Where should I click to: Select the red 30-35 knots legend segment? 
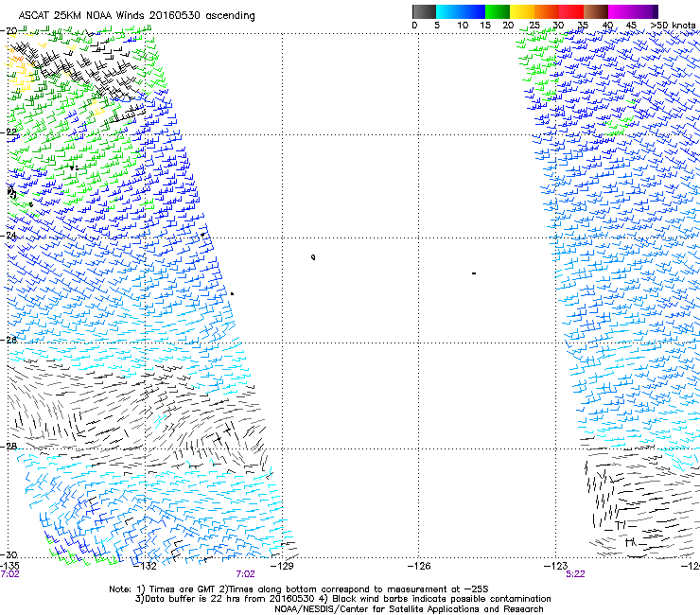[571, 11]
